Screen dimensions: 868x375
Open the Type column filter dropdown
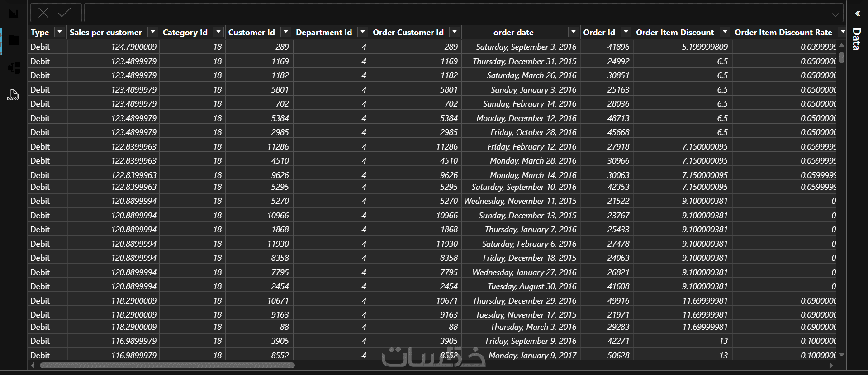coord(60,32)
